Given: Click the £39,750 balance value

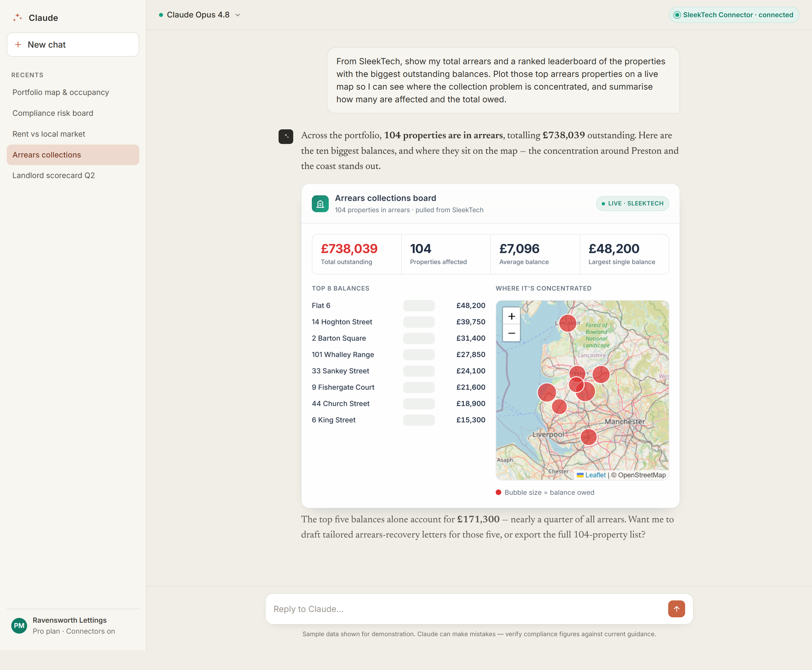Looking at the screenshot, I should (471, 322).
